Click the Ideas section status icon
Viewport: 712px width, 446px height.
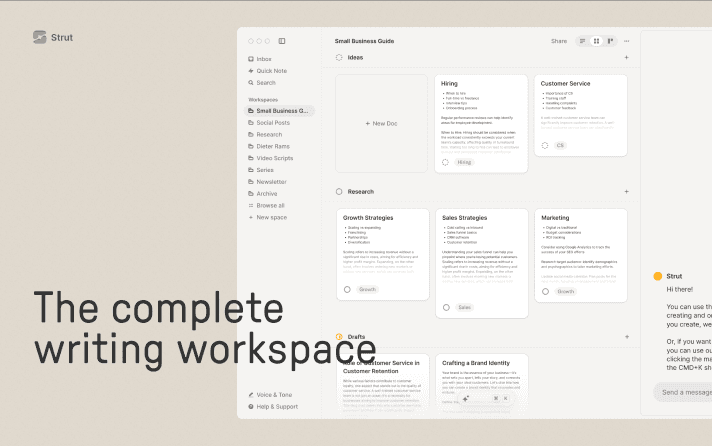[x=339, y=57]
